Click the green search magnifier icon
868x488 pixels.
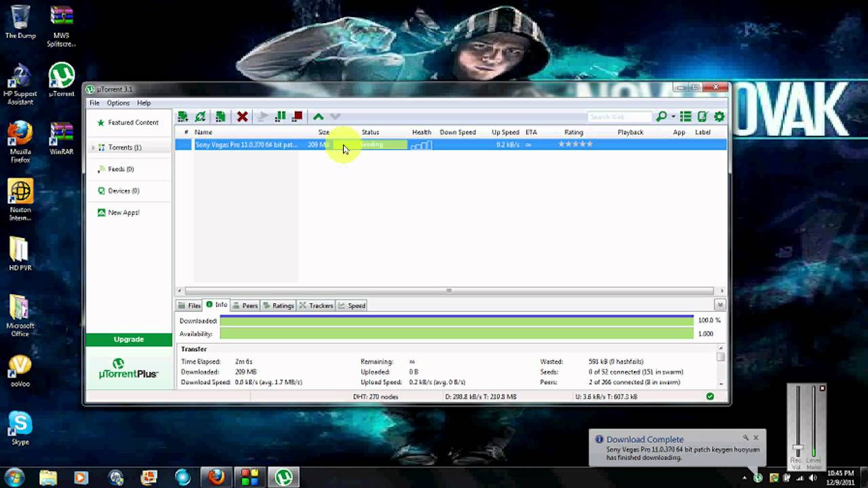coord(661,117)
